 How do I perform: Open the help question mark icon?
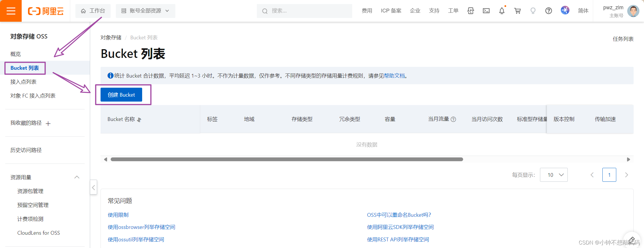(549, 11)
